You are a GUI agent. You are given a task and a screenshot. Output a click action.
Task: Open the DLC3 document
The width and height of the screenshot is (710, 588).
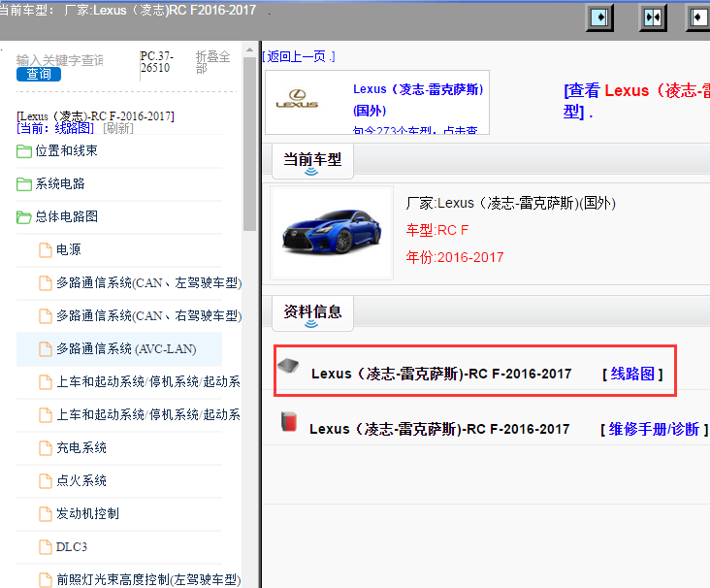(x=72, y=547)
